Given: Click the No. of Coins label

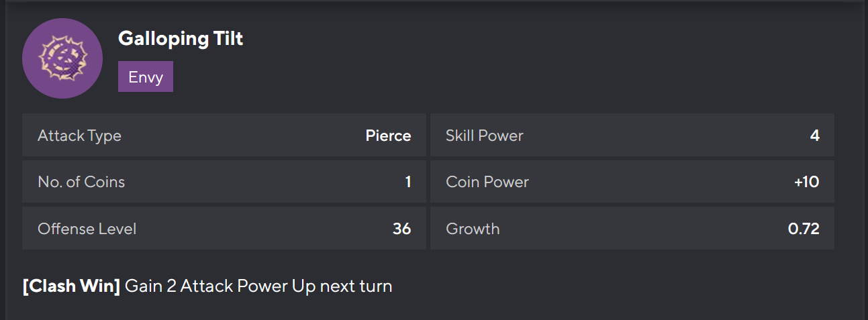Looking at the screenshot, I should (81, 182).
